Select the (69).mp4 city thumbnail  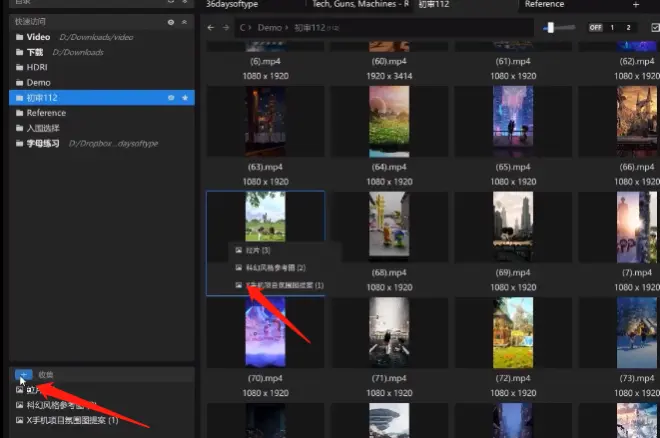tap(513, 227)
